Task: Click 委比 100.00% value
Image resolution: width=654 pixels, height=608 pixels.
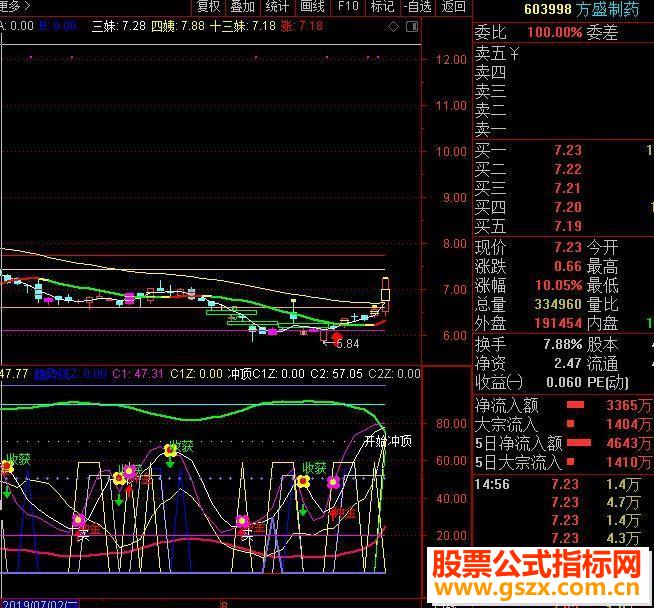Action: coord(555,32)
